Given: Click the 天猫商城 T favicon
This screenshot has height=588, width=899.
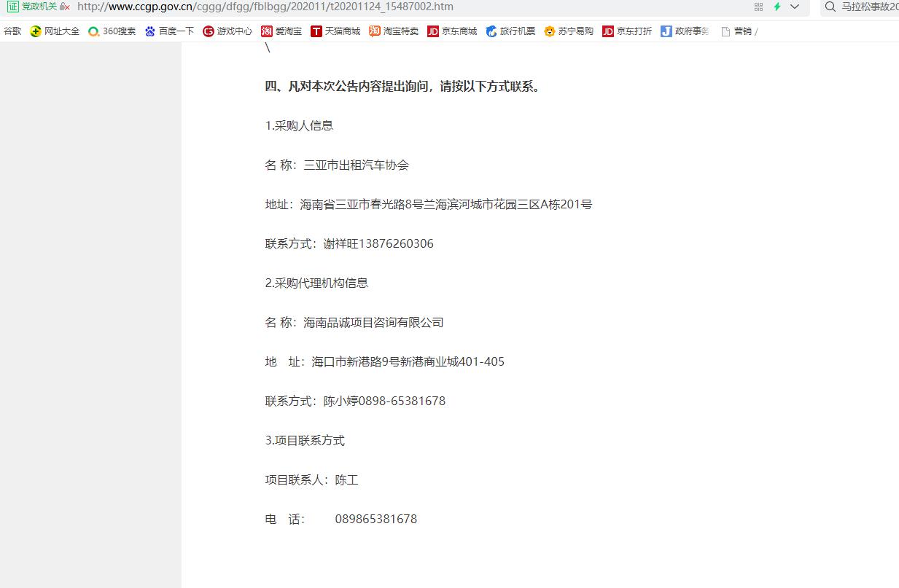Looking at the screenshot, I should [x=316, y=31].
